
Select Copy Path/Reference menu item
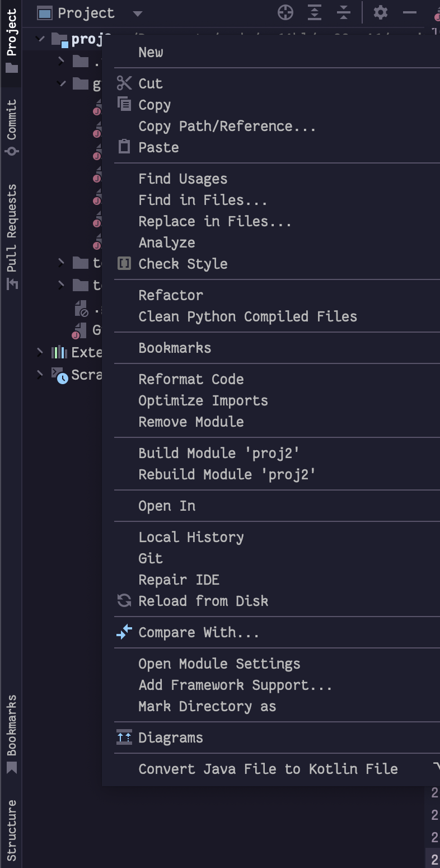pos(227,126)
